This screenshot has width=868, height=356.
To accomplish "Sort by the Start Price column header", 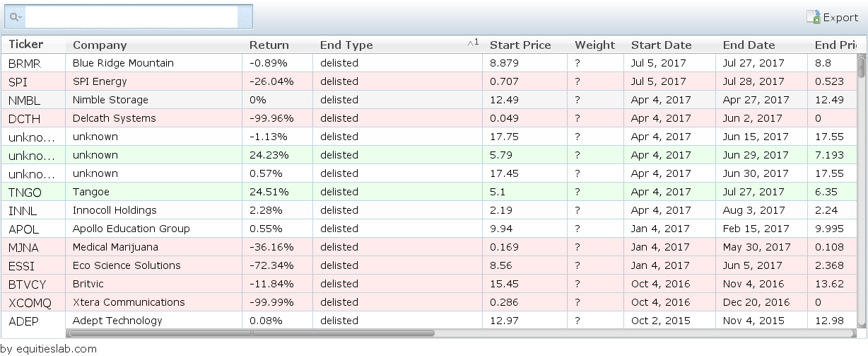I will pyautogui.click(x=524, y=45).
